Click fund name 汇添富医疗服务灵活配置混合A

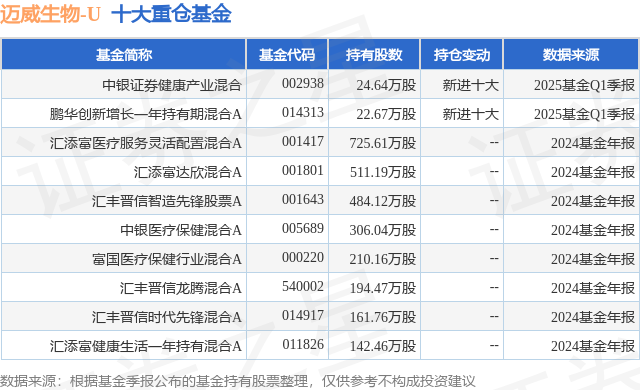146,143
